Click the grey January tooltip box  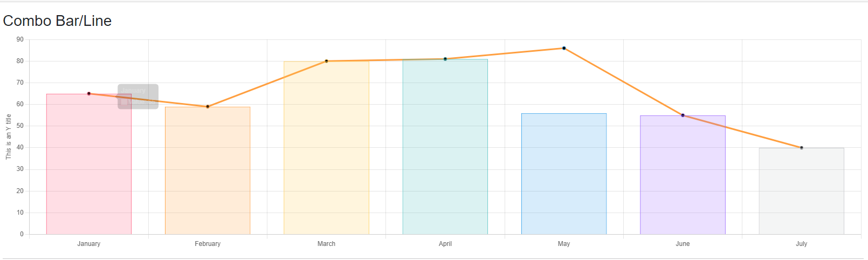(138, 97)
